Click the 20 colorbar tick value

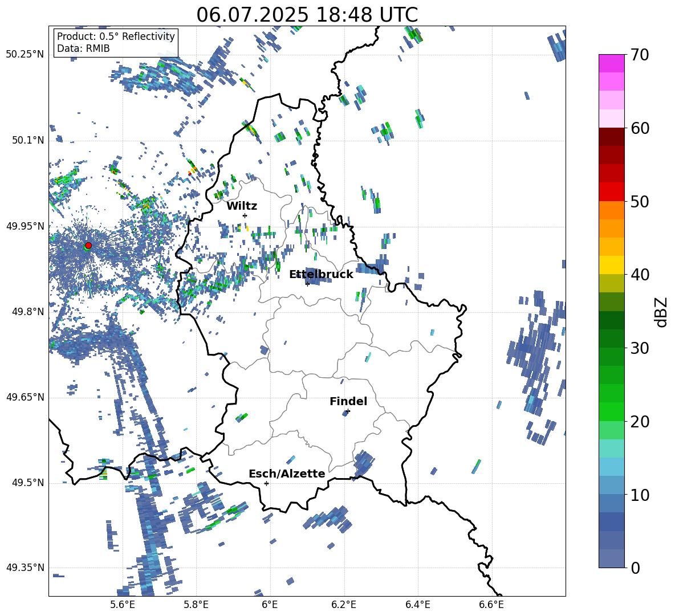click(x=640, y=421)
